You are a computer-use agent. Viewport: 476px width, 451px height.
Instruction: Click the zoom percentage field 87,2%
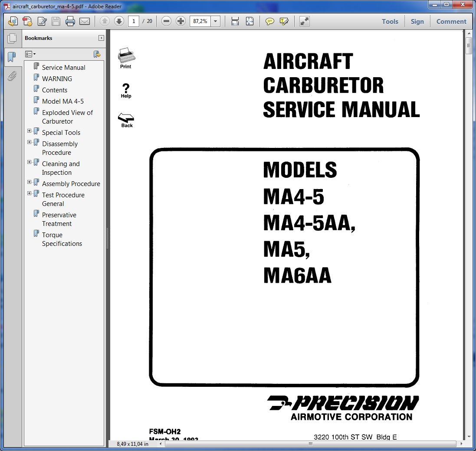[x=200, y=21]
